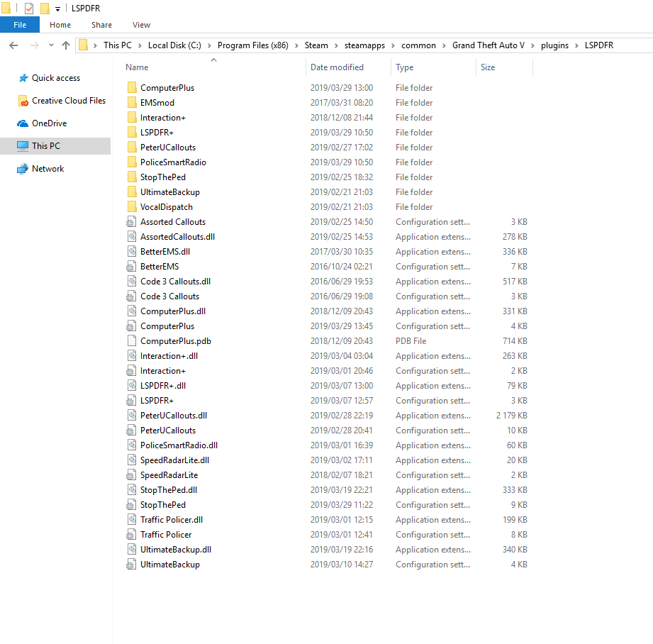The width and height of the screenshot is (653, 644).
Task: Open Customize Quick Access Toolbar dropdown
Action: click(x=57, y=9)
